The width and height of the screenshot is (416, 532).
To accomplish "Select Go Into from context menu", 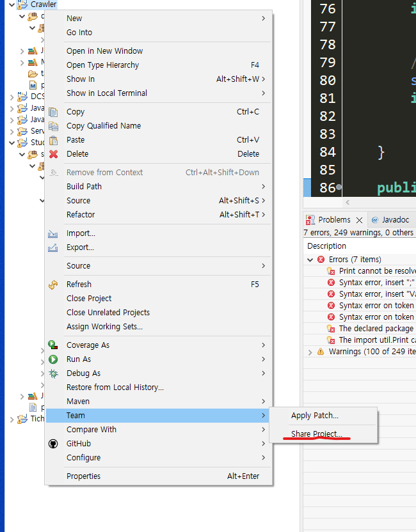I will click(158, 33).
